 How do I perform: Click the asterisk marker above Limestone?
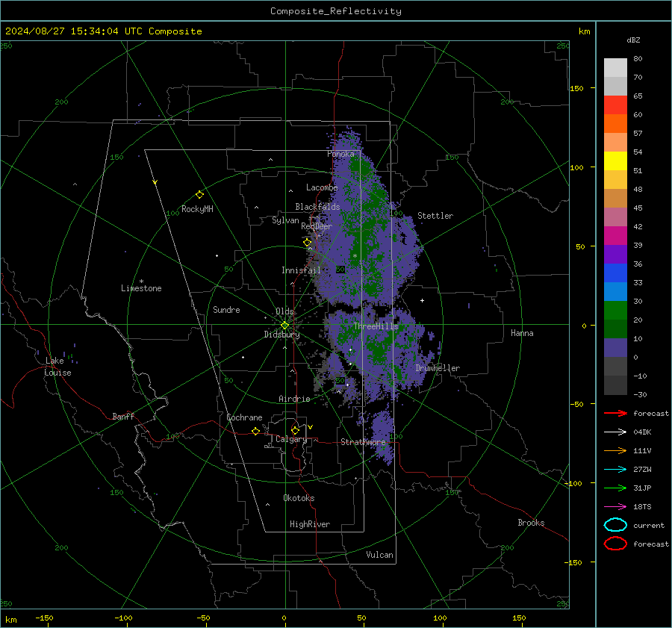pyautogui.click(x=141, y=282)
